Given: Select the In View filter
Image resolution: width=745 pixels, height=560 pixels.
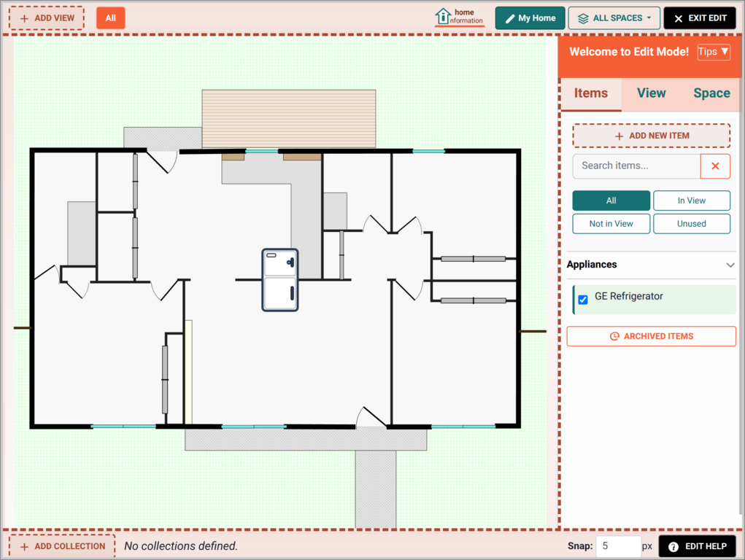Looking at the screenshot, I should [x=691, y=201].
